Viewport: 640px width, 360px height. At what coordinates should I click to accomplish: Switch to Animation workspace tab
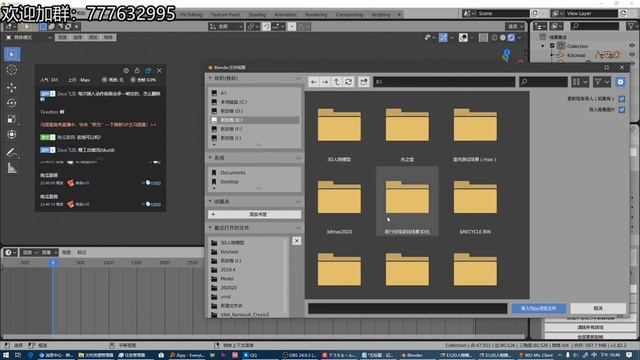pyautogui.click(x=285, y=14)
